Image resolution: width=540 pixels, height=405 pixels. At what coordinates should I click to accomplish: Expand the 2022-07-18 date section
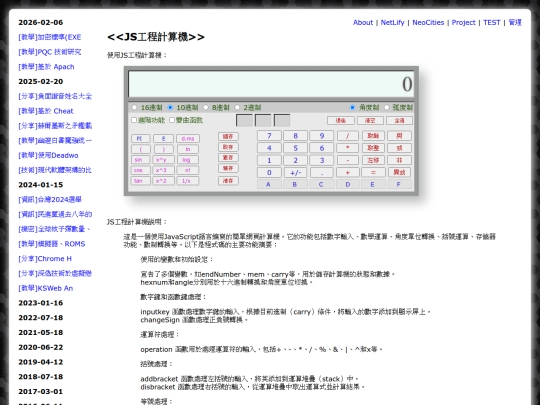pos(41,318)
